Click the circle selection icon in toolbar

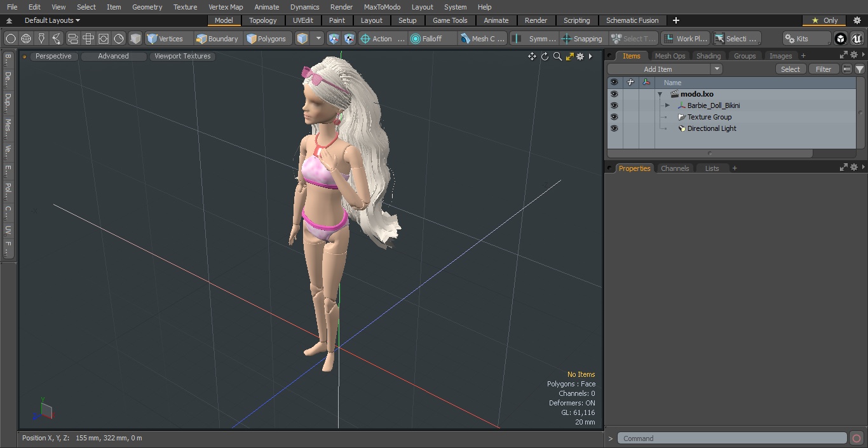[x=11, y=39]
